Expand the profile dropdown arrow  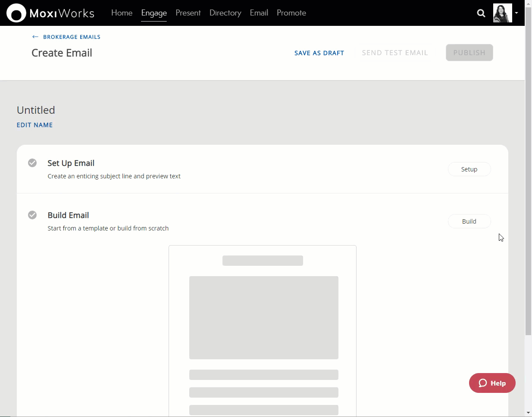tap(516, 13)
